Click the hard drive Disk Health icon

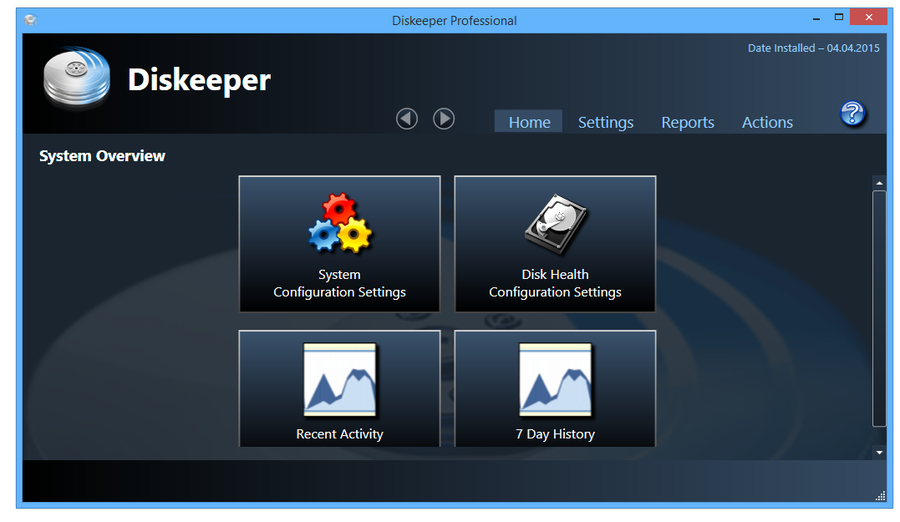(x=555, y=224)
